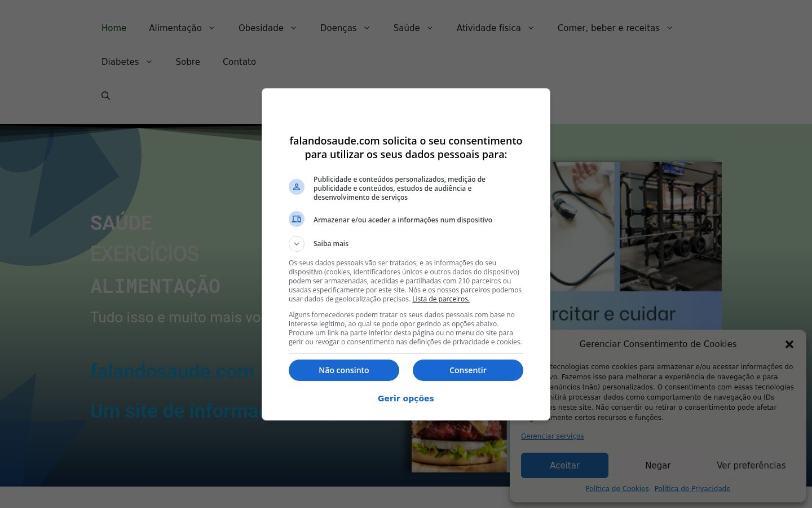
Task: Click Negar in the cookie banner
Action: 658,466
